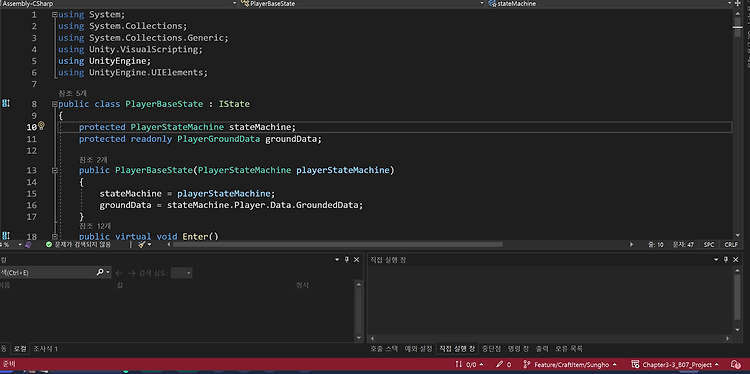The width and height of the screenshot is (750, 374).
Task: Pin the Immediate Window with the pushpin icon
Action: 726,260
